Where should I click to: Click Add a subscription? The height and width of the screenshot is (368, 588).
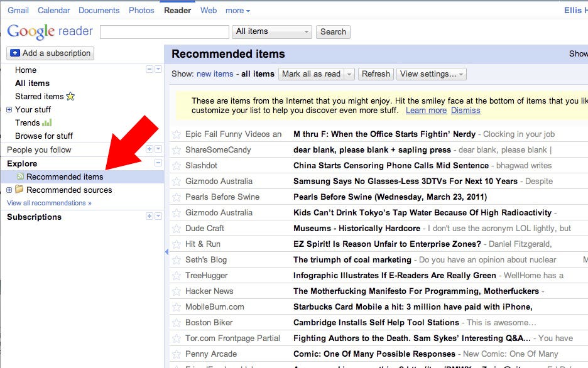click(x=50, y=53)
